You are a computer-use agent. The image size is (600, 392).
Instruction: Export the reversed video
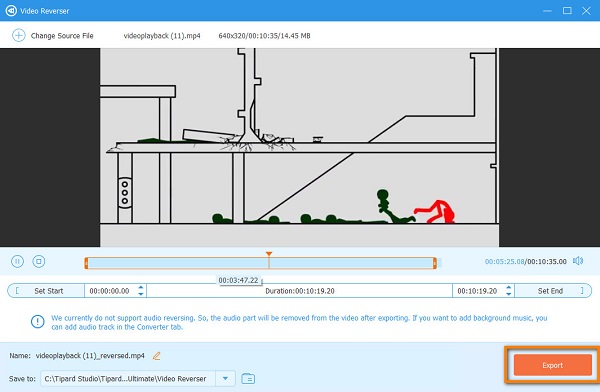click(x=553, y=365)
